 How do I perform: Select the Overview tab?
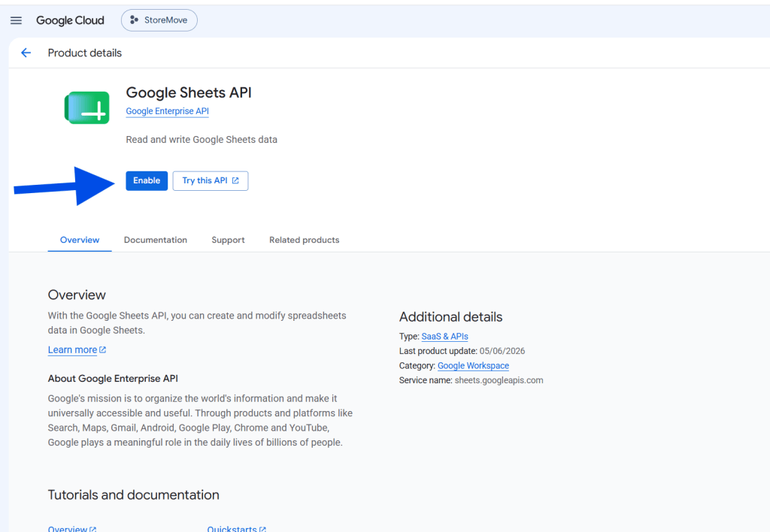point(80,240)
